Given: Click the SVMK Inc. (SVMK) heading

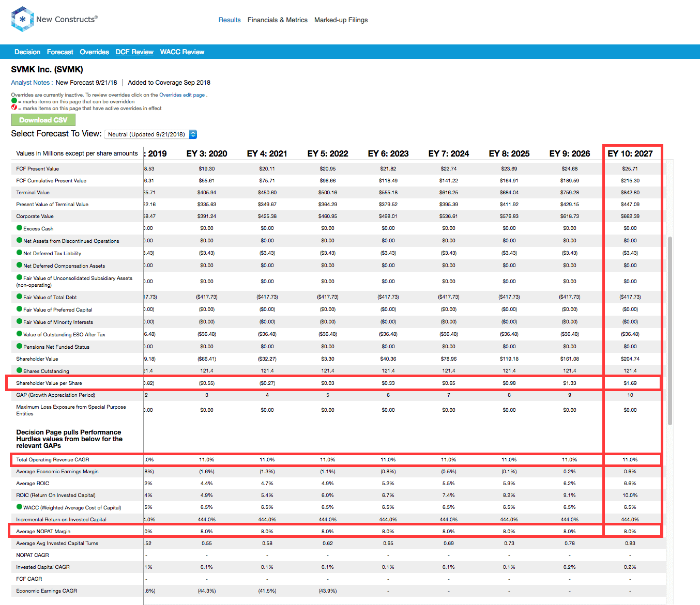Looking at the screenshot, I should pyautogui.click(x=47, y=70).
